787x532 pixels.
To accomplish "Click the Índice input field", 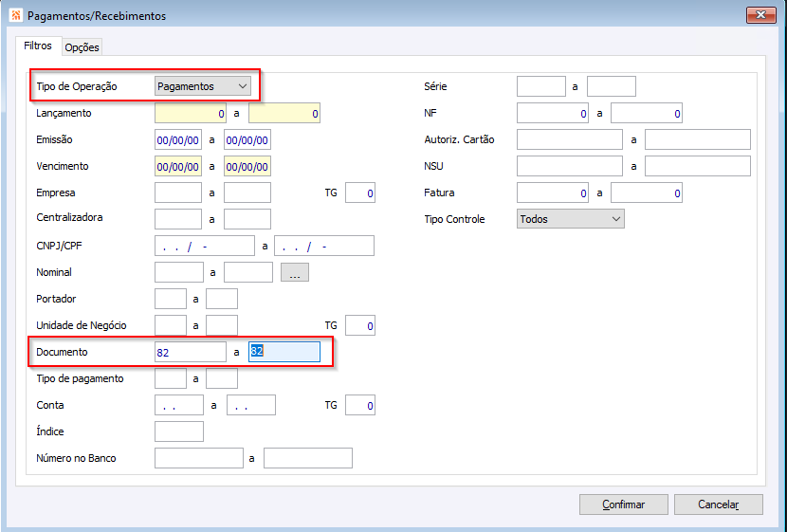I will pos(179,431).
